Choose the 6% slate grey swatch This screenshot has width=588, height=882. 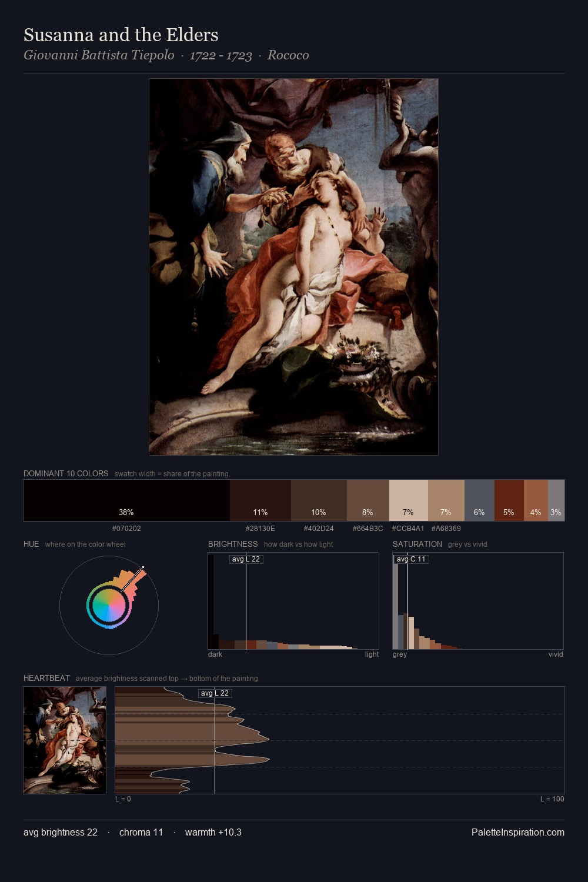(x=479, y=500)
